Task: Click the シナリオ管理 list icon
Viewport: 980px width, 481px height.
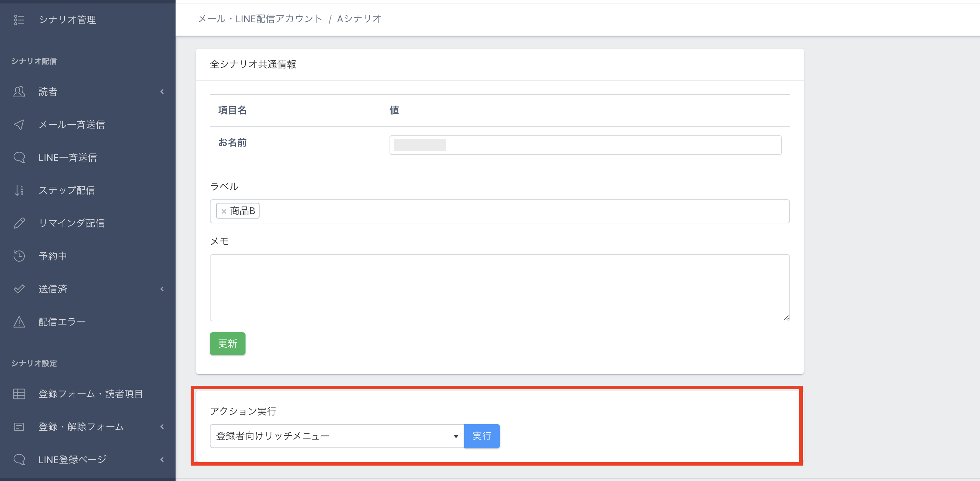Action: (x=19, y=20)
